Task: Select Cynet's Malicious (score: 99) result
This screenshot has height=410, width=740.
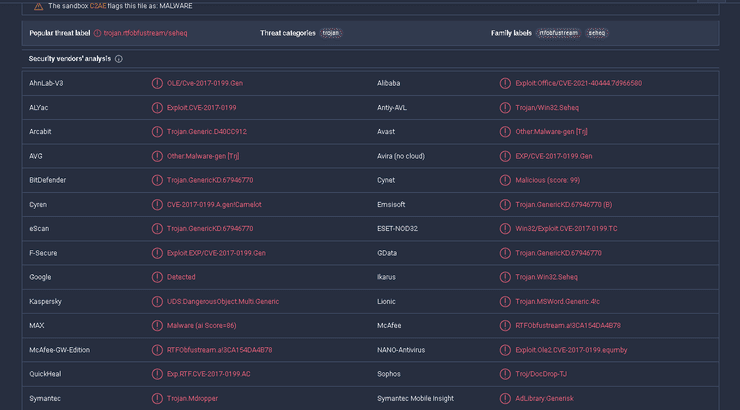Action: 547,180
